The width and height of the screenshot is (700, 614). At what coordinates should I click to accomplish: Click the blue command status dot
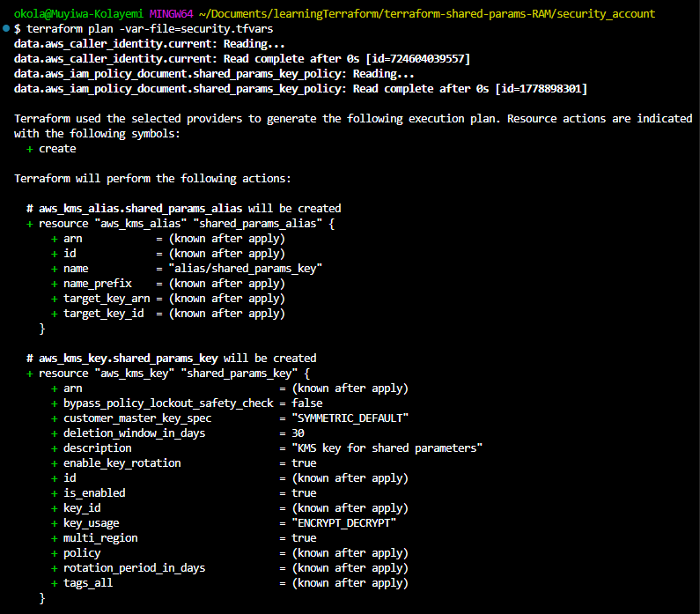[x=6, y=28]
